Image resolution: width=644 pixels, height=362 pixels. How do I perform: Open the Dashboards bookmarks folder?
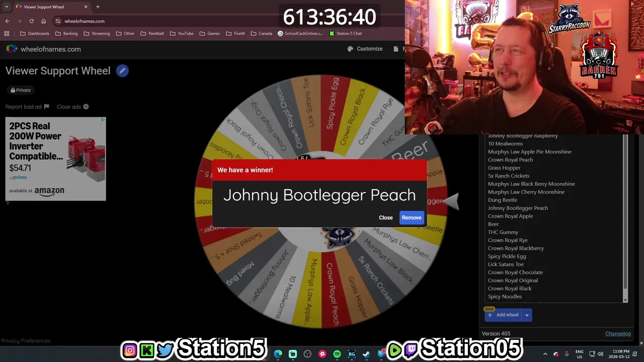point(35,34)
